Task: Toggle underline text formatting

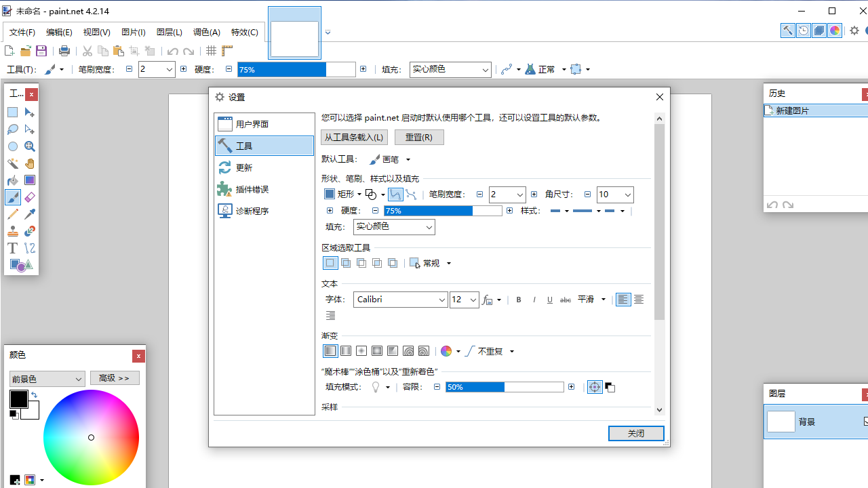Action: click(x=549, y=299)
